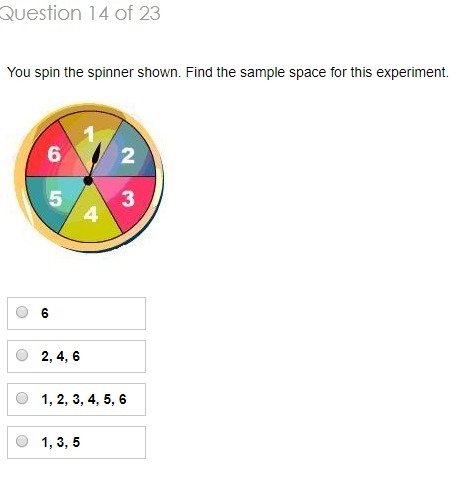Click the answer box containing only 6
This screenshot has height=491, width=466.
click(x=76, y=313)
